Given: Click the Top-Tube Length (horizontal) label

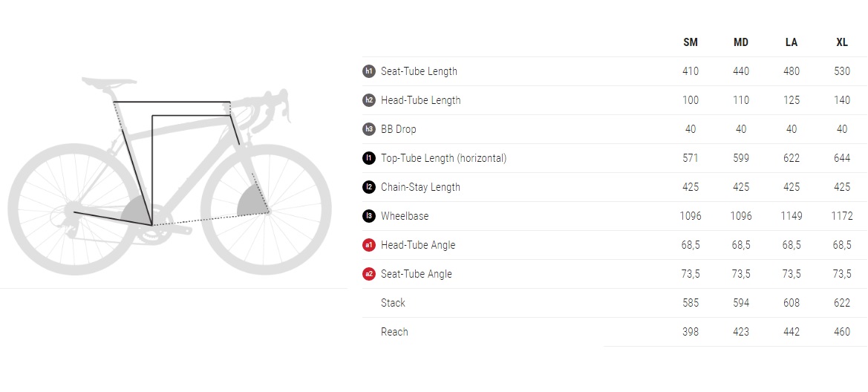Looking at the screenshot, I should tap(443, 158).
